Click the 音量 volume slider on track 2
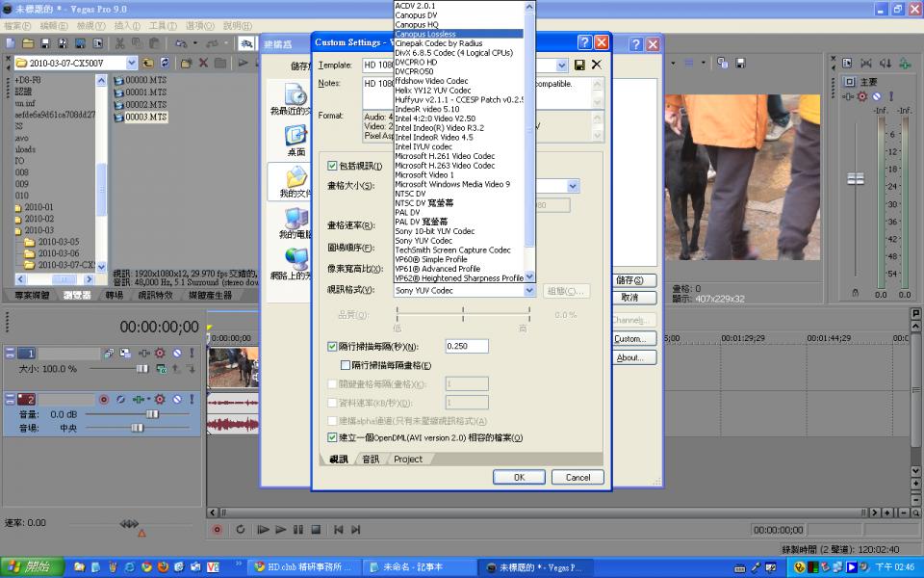The width and height of the screenshot is (924, 578). (x=151, y=414)
